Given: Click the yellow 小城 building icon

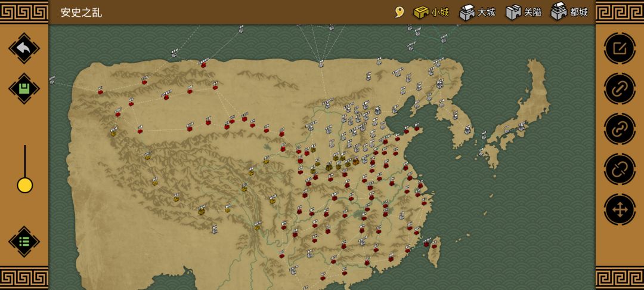Looking at the screenshot, I should 421,13.
